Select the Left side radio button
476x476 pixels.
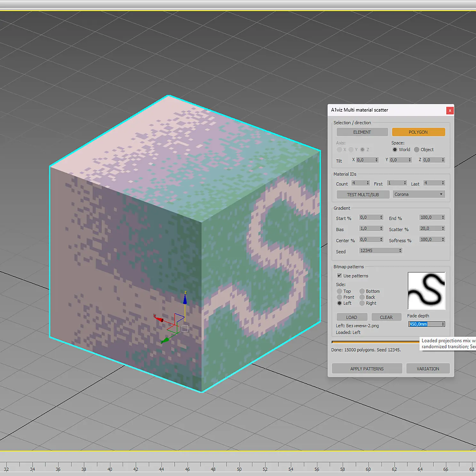[339, 303]
